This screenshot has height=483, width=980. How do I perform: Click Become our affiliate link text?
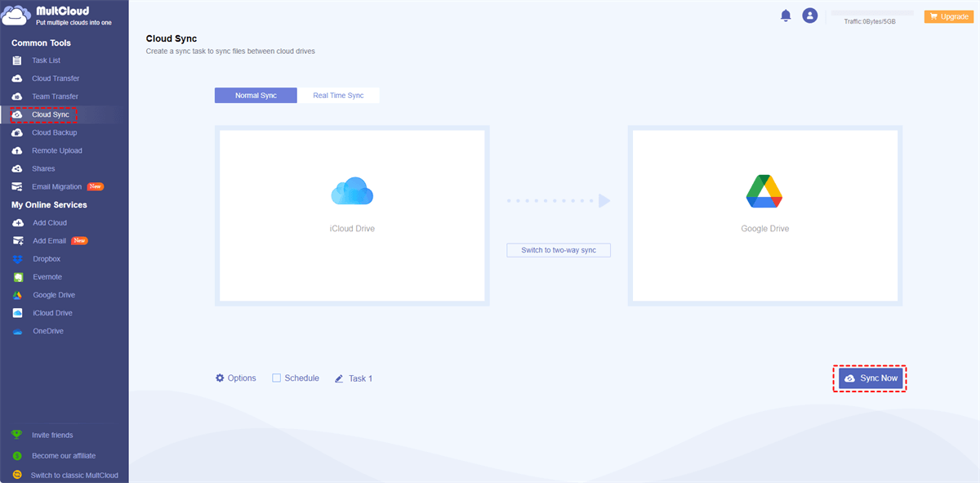[x=64, y=455]
